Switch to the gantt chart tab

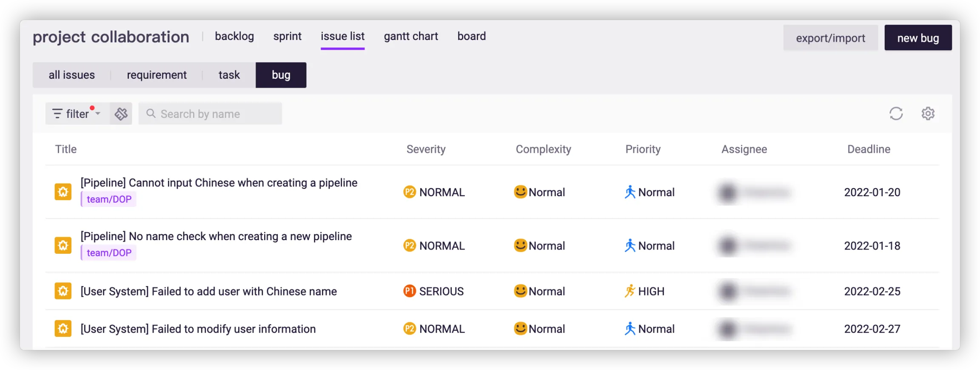coord(410,37)
